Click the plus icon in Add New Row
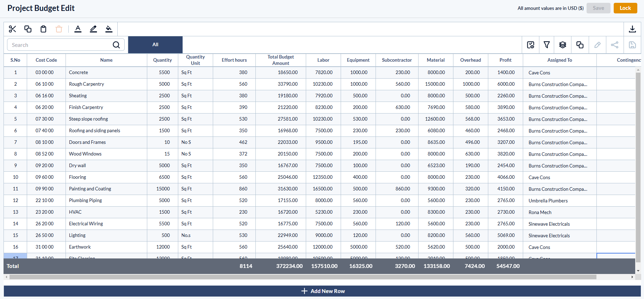The image size is (644, 299). pos(304,291)
